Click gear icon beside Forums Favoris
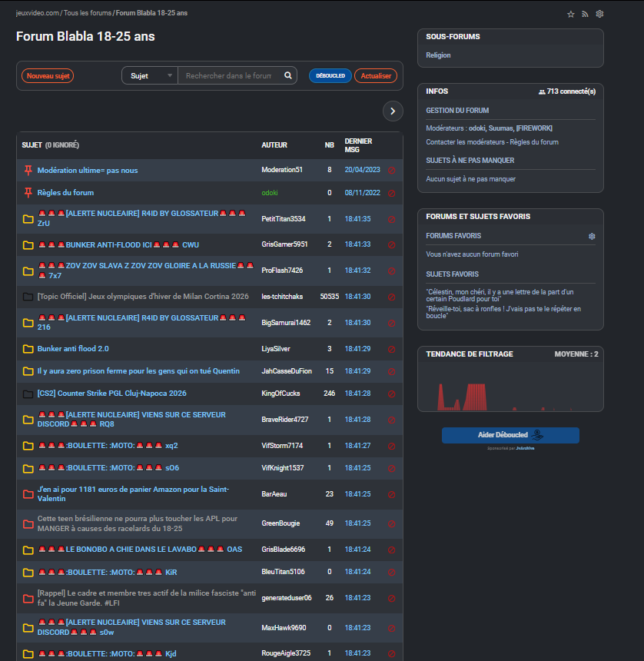644x661 pixels. 592,236
